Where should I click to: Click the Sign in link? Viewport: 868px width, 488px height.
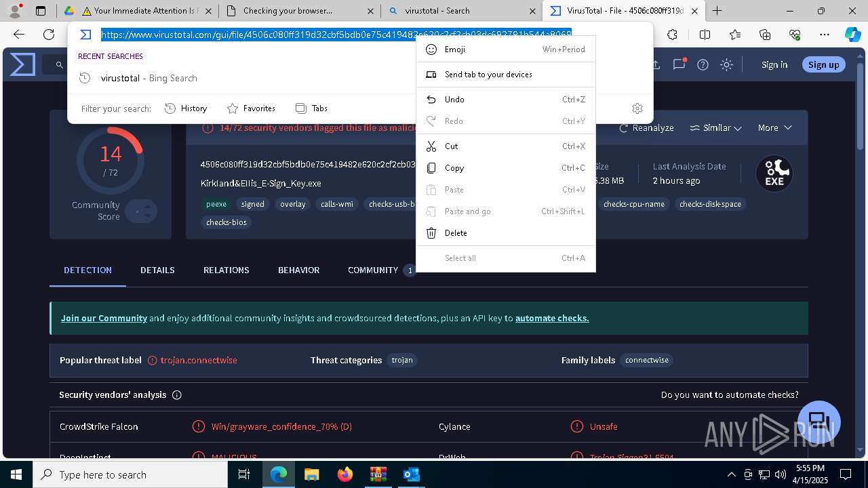coord(774,64)
